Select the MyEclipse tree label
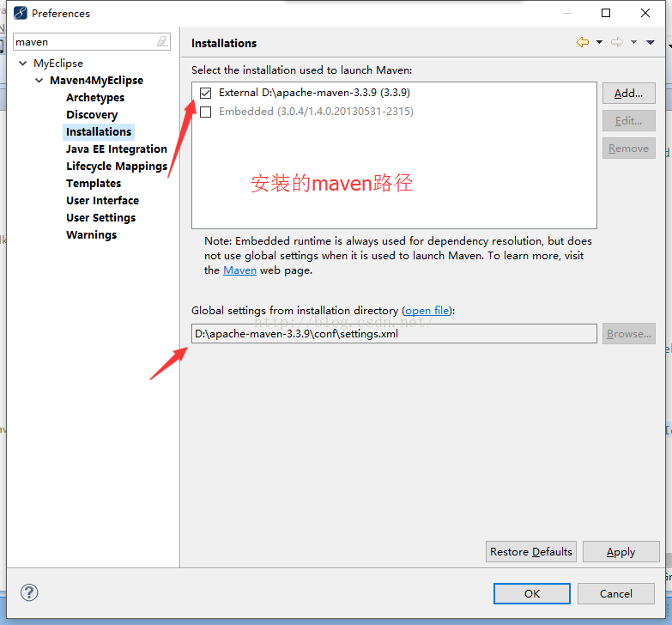 (x=58, y=64)
